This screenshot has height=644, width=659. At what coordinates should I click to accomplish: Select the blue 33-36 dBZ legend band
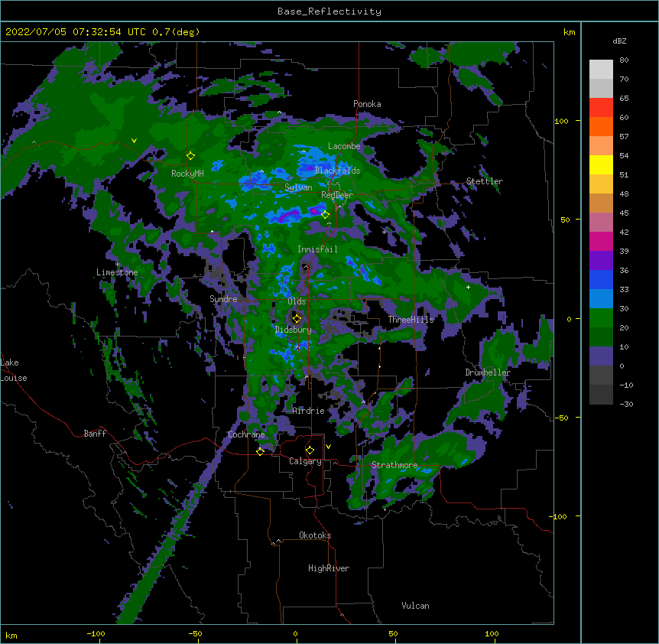coord(601,279)
